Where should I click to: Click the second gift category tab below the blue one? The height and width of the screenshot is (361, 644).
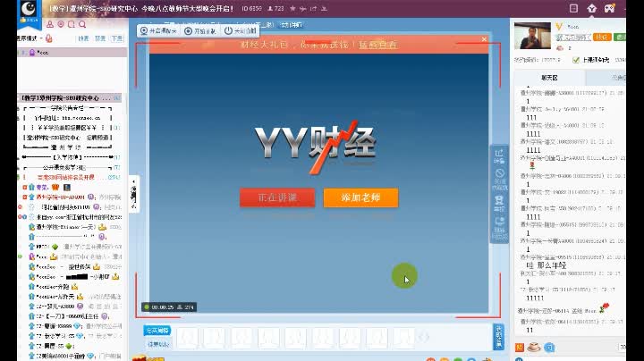[157, 344]
